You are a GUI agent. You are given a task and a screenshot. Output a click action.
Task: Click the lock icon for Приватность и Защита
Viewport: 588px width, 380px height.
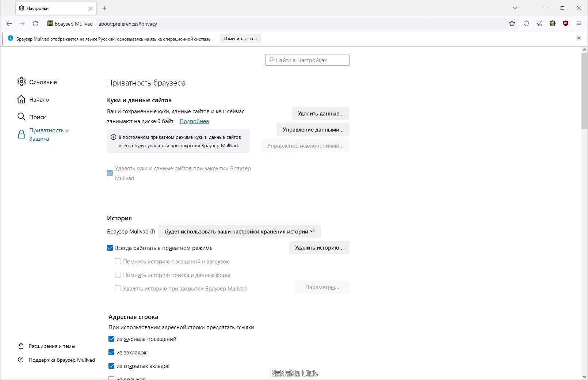(22, 134)
